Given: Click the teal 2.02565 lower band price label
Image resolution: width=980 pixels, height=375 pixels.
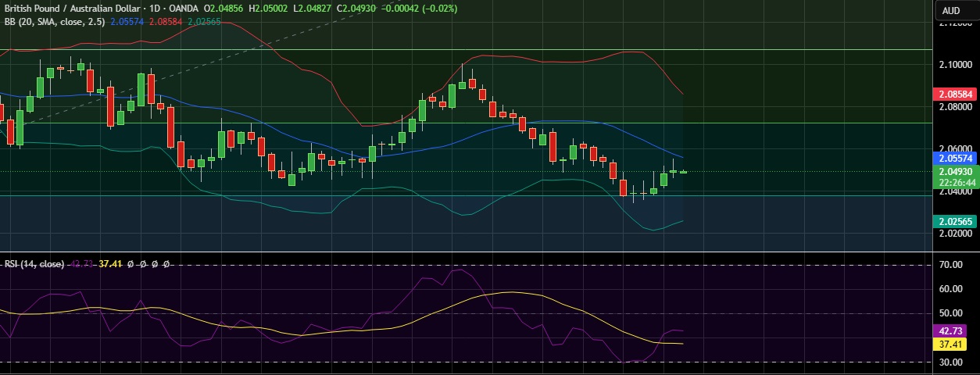Looking at the screenshot, I should click(956, 221).
